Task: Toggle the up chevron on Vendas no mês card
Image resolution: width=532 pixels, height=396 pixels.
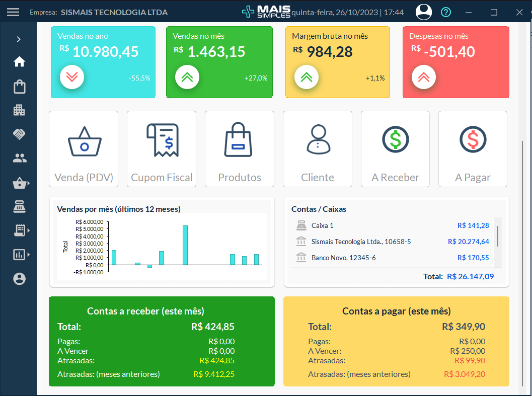Action: [187, 77]
